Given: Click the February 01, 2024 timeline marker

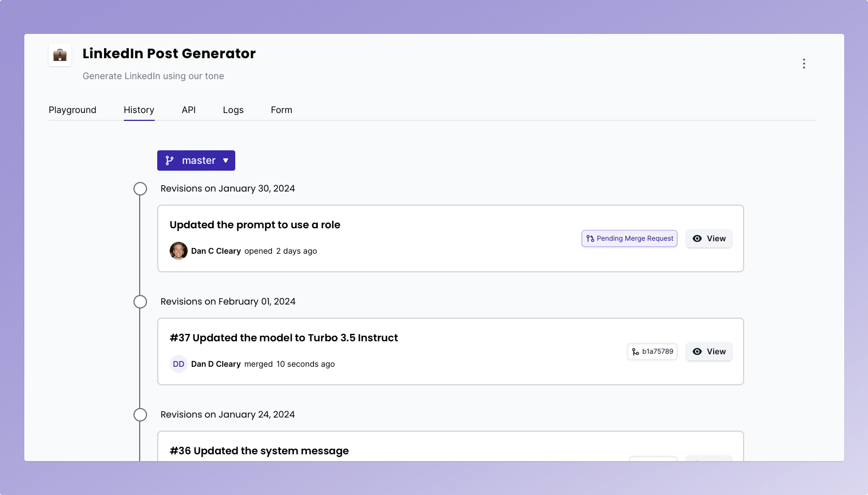Looking at the screenshot, I should tap(140, 302).
